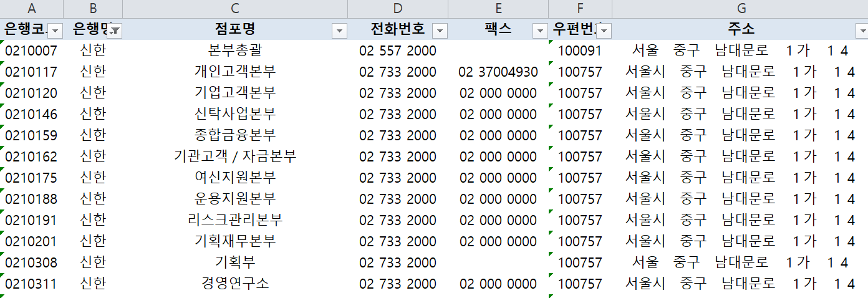868x298 pixels.
Task: Select phone cell in 리스크관리본부 row
Action: [x=398, y=220]
